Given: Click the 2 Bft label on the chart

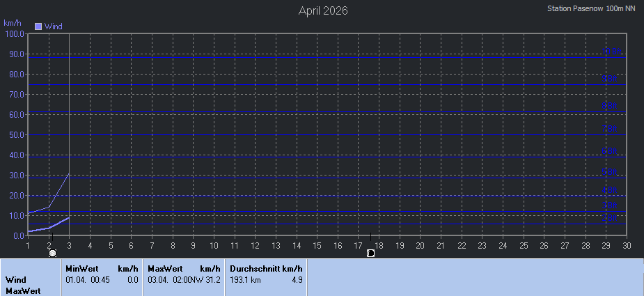Looking at the screenshot, I should click(x=610, y=218).
